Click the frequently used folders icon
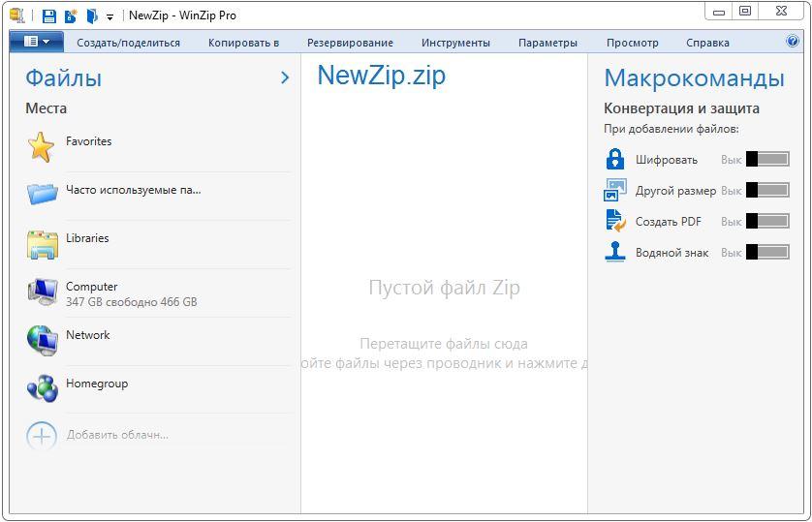The width and height of the screenshot is (812, 522). (x=42, y=194)
